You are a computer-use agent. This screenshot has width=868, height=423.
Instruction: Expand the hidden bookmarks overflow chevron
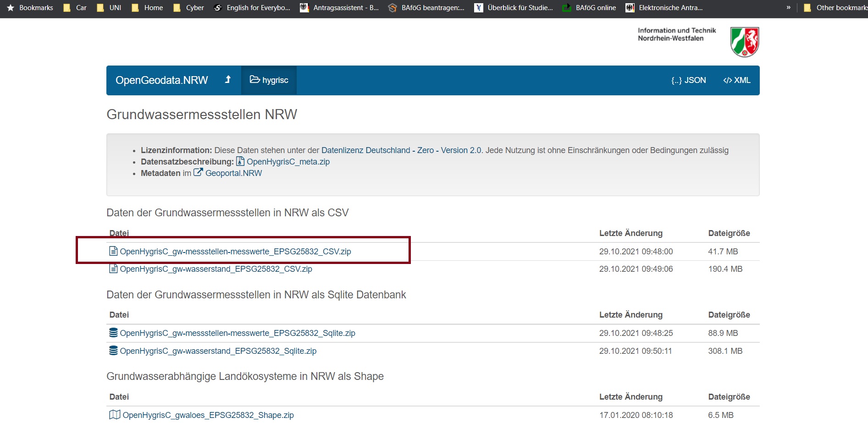(x=788, y=8)
